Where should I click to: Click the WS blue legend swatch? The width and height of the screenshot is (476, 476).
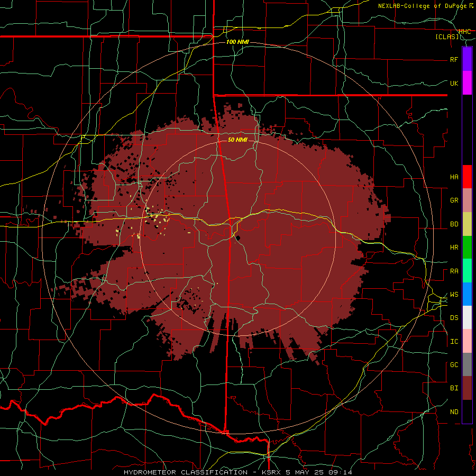[467, 294]
